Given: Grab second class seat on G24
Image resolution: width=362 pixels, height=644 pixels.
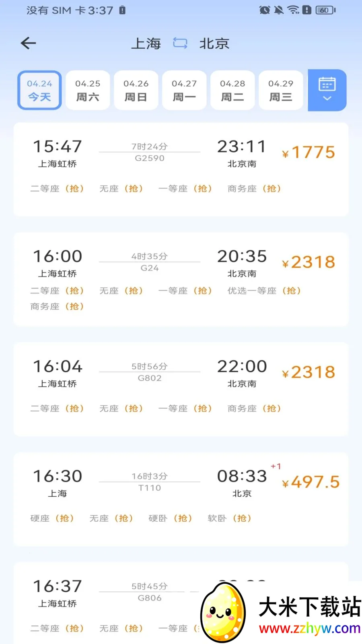Looking at the screenshot, I should [57, 291].
